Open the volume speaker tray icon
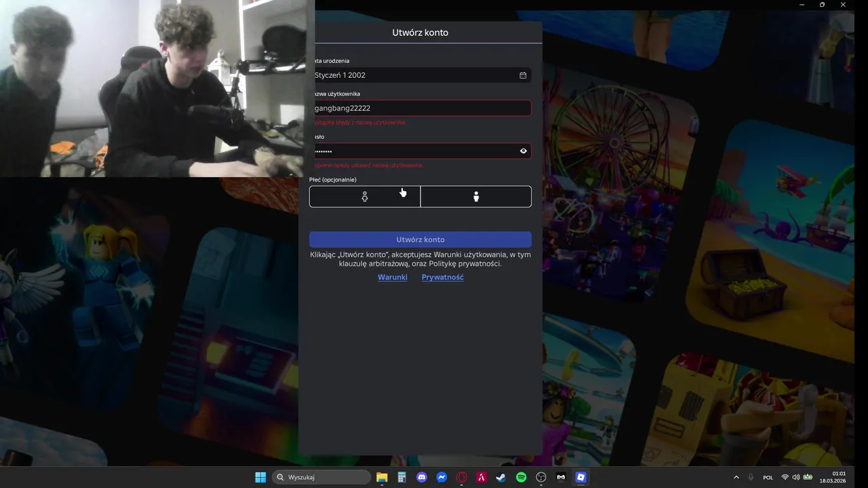The height and width of the screenshot is (488, 868). coord(796,477)
